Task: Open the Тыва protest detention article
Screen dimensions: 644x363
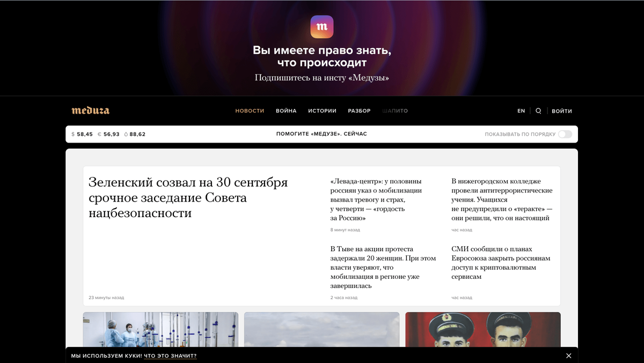Action: pos(383,267)
